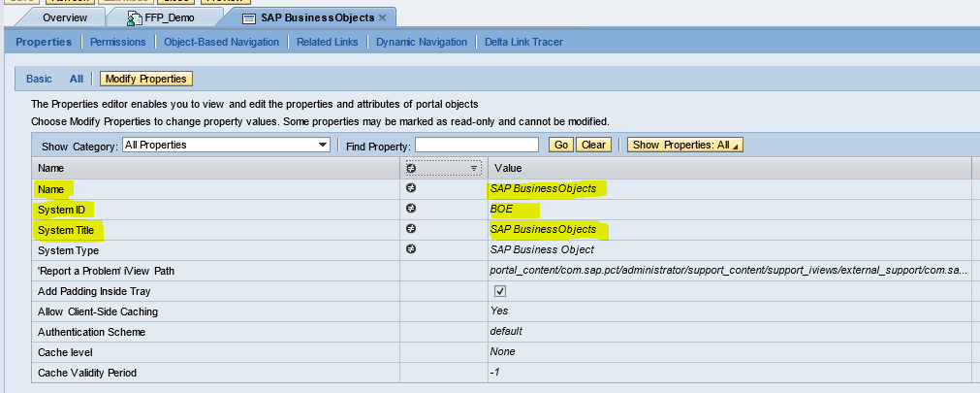This screenshot has height=393, width=980.
Task: Click the status icon in the System ID row
Action: point(411,209)
